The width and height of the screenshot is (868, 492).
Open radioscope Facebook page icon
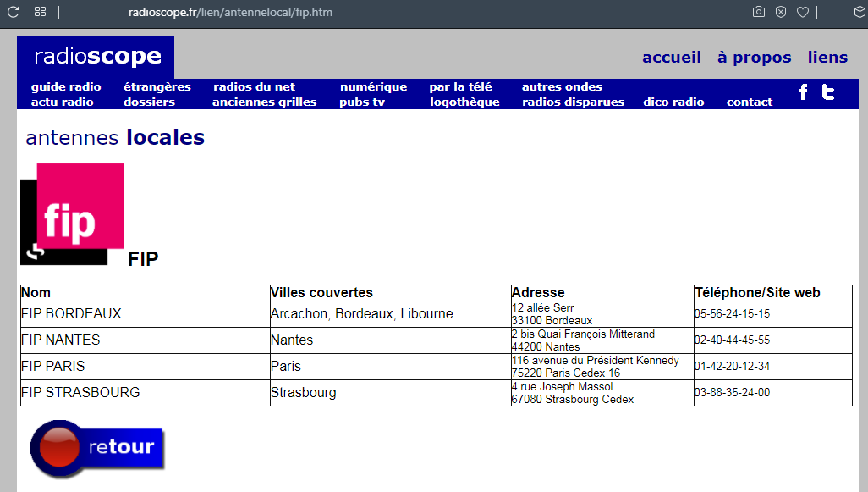tap(803, 92)
